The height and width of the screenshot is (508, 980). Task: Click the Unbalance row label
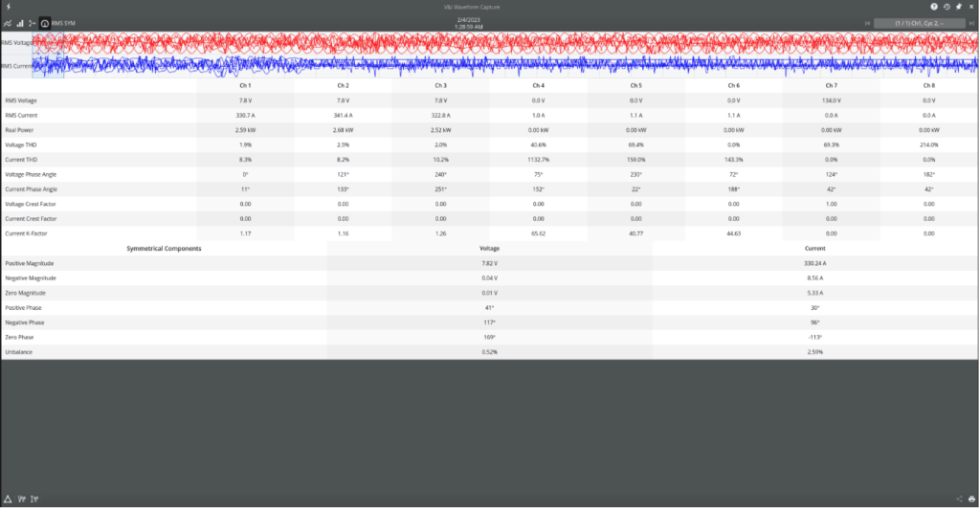[x=19, y=352]
